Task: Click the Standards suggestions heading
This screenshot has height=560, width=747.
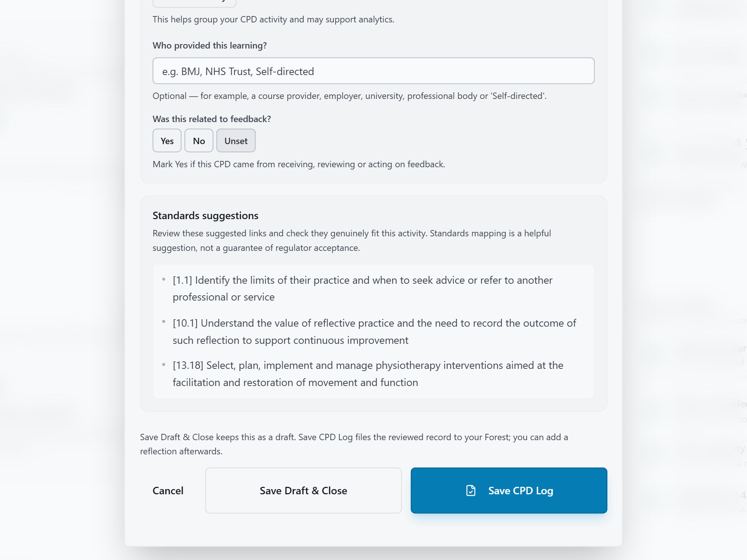Action: [x=205, y=216]
